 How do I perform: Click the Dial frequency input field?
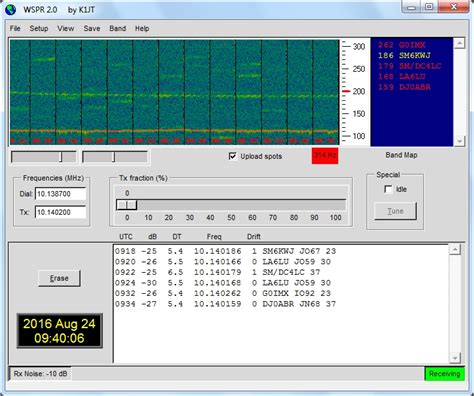tap(60, 194)
